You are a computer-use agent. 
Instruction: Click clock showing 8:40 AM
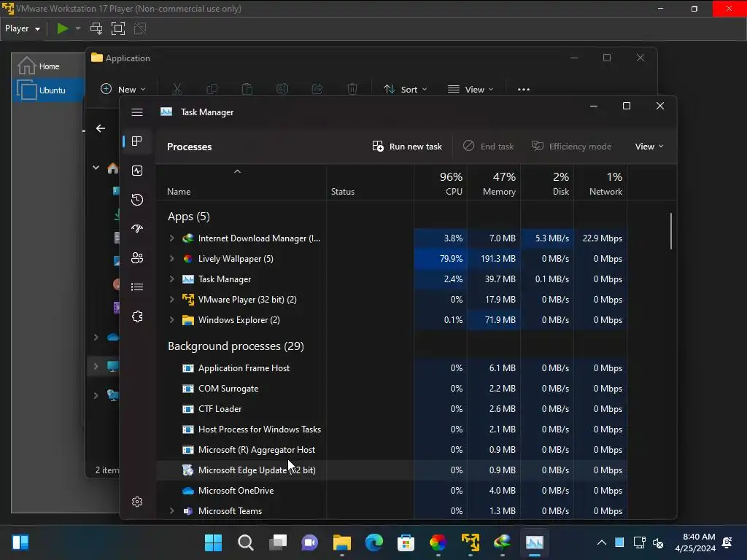click(695, 542)
